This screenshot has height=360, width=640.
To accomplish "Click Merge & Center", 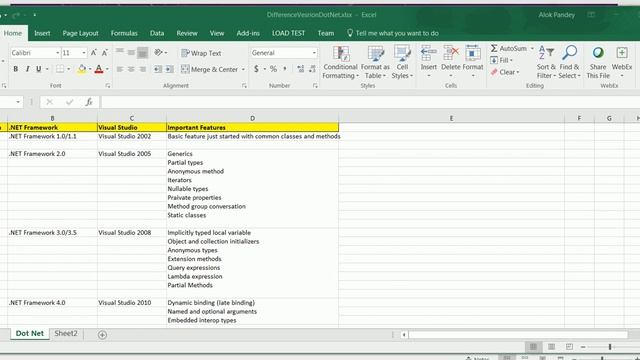I will click(x=209, y=69).
